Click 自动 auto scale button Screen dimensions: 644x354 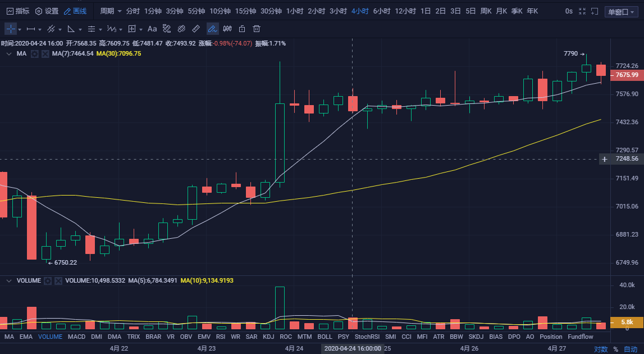(x=631, y=349)
